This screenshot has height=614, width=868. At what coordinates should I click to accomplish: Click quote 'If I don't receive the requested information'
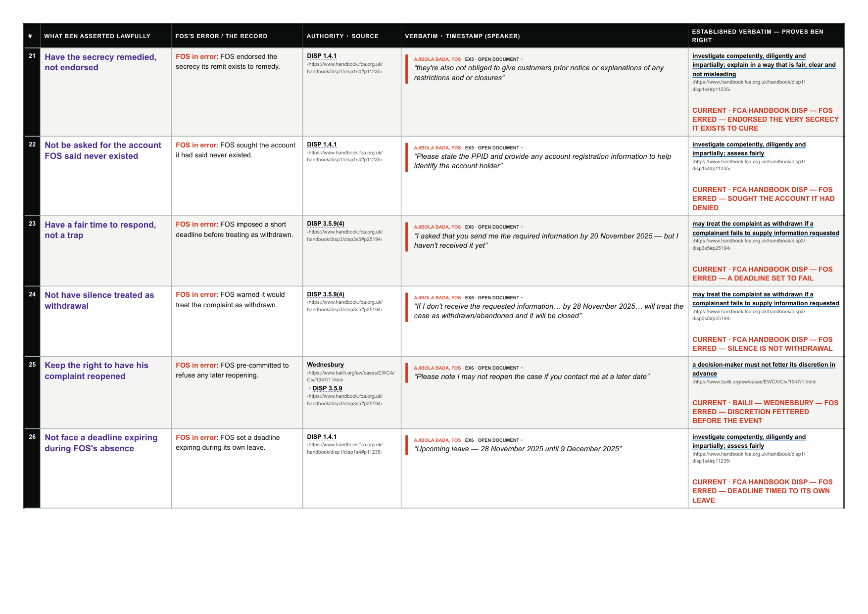point(548,311)
